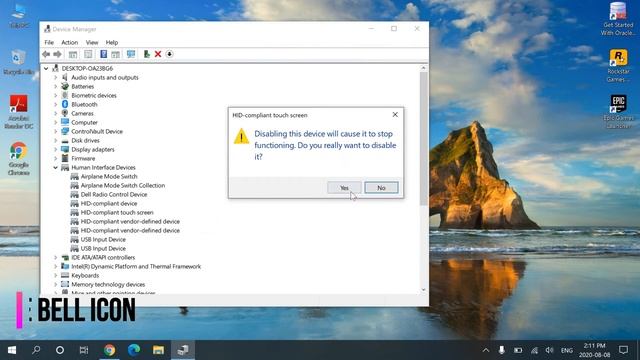Click the network tray icon

pos(534,350)
